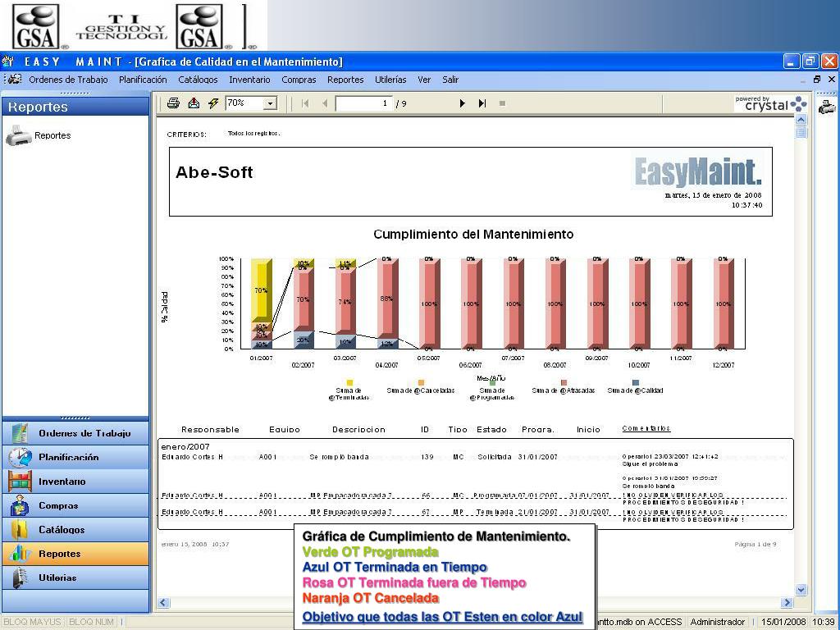Go to next page arrow

point(462,103)
